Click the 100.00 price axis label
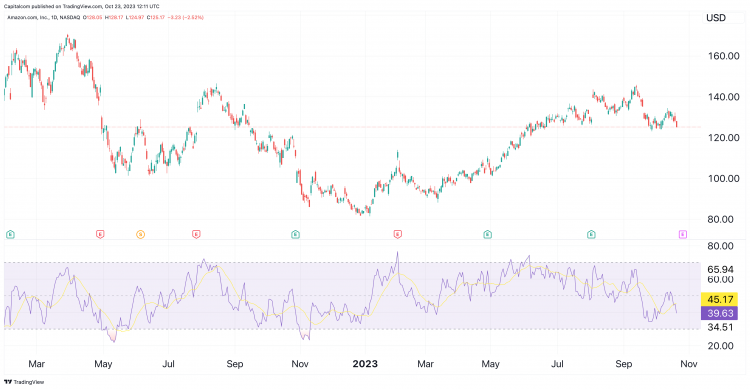Viewport: 750px width, 389px height. tap(723, 178)
